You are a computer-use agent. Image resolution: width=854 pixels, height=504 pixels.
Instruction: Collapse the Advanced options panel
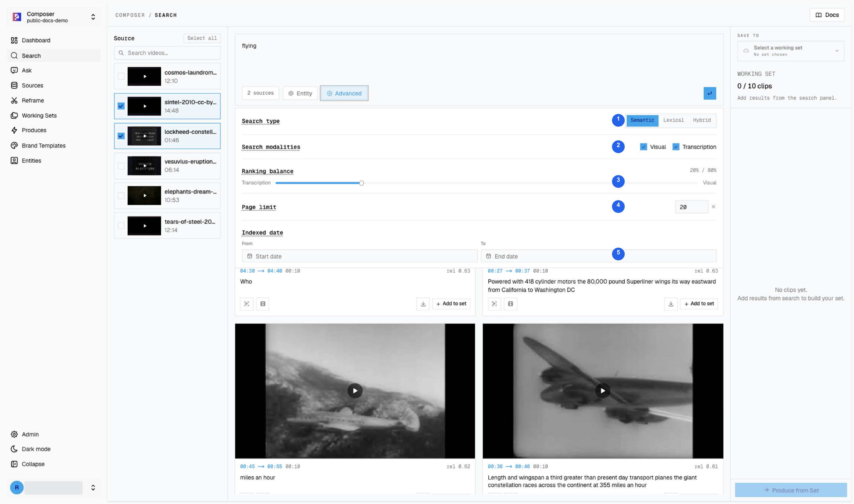[x=344, y=93]
